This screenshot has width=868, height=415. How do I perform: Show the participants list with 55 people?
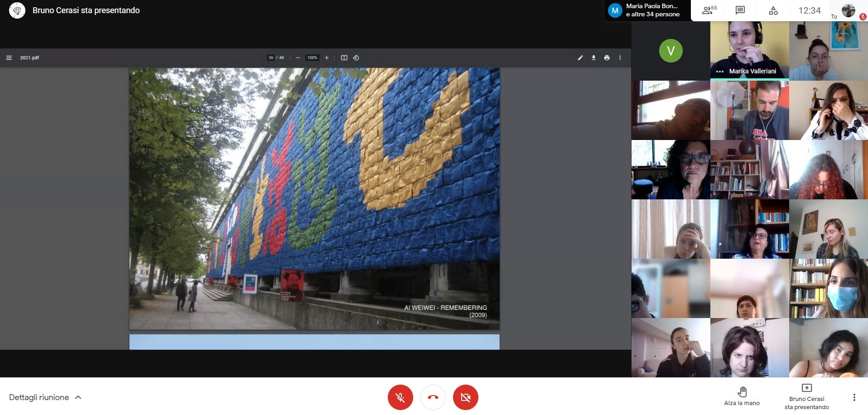click(709, 10)
